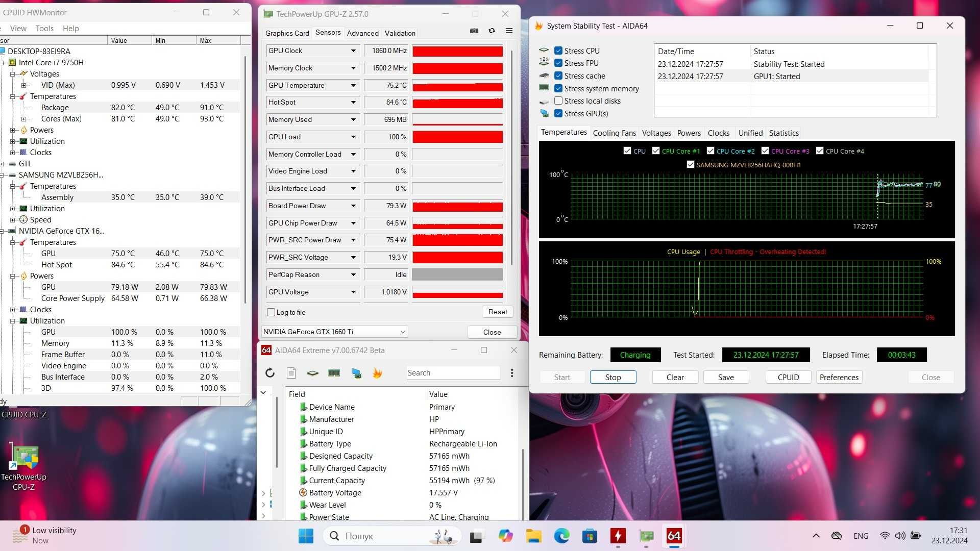
Task: Show hidden system tray icons
Action: tap(816, 536)
